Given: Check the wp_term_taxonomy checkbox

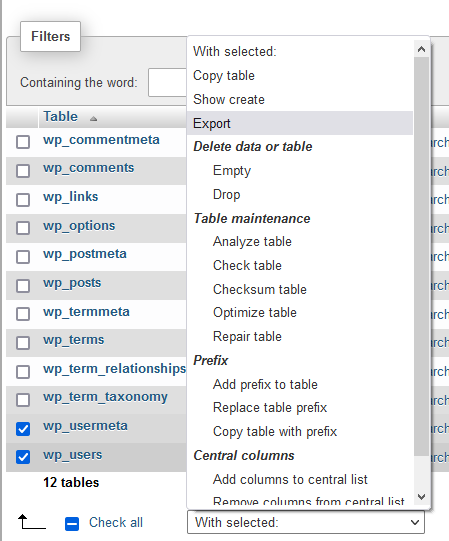Looking at the screenshot, I should (x=23, y=400).
